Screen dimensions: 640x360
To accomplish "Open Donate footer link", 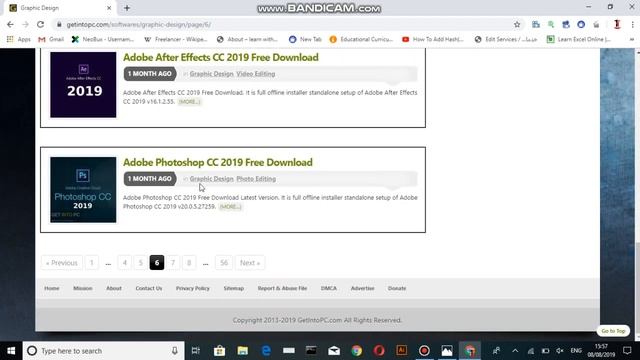I will coord(397,288).
